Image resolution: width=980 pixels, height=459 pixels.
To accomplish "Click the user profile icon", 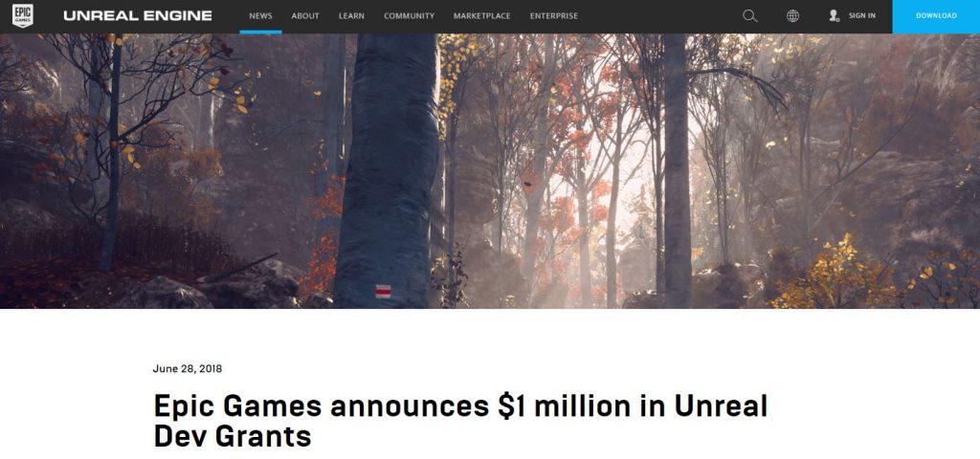I will pos(834,16).
